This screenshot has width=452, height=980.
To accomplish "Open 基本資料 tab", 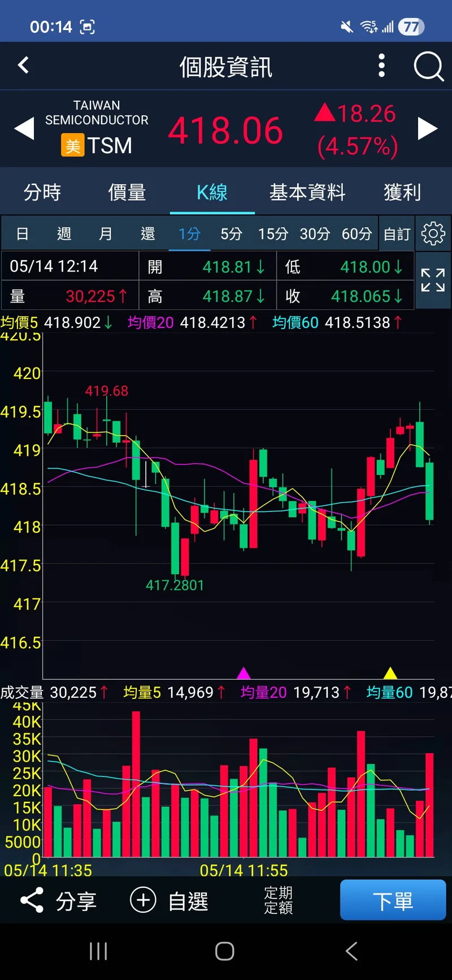I will [x=307, y=192].
